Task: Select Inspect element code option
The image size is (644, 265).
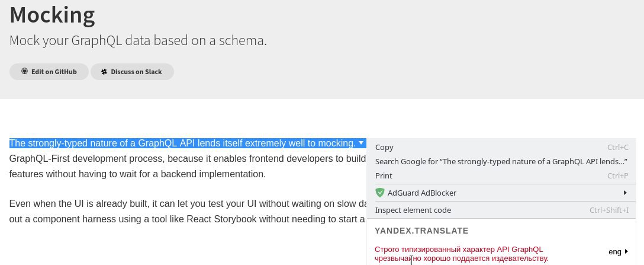Action: [x=413, y=210]
